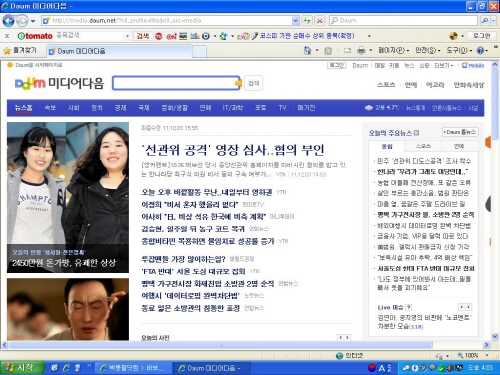Viewport: 500px width, 375px height.
Task: Click the horizontal scrollbar at page bottom
Action: (220, 345)
